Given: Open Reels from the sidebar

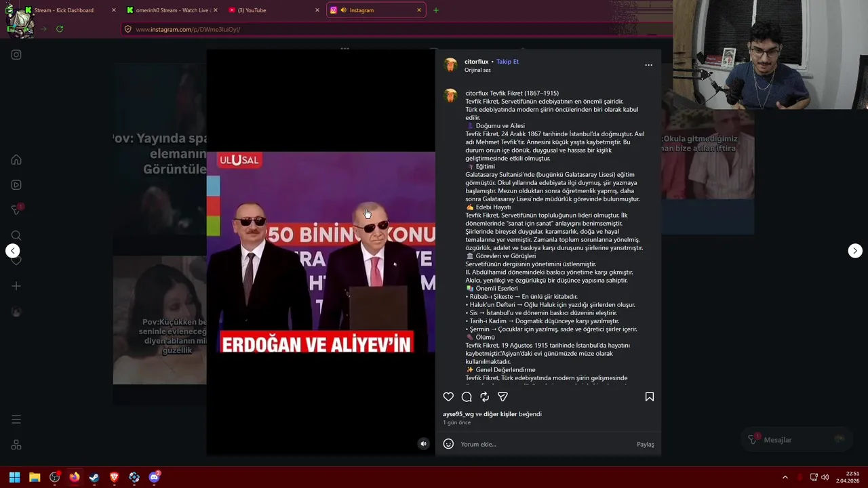Looking at the screenshot, I should pyautogui.click(x=16, y=185).
